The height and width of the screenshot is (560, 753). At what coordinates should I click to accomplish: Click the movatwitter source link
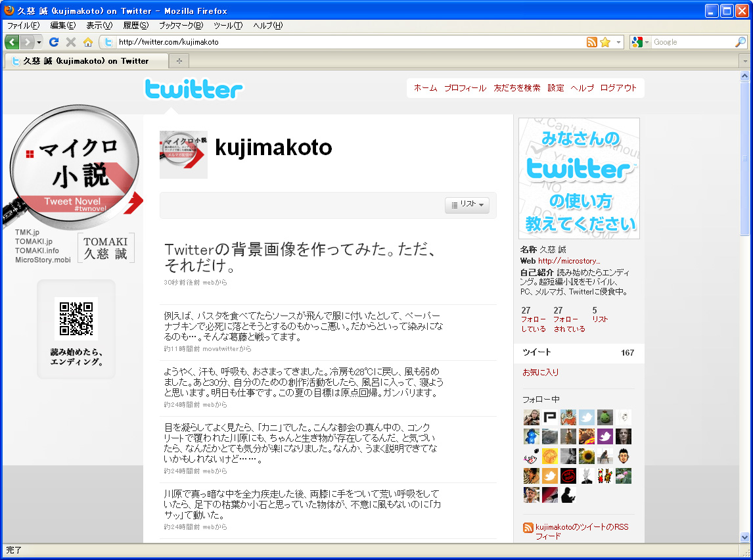(x=220, y=348)
